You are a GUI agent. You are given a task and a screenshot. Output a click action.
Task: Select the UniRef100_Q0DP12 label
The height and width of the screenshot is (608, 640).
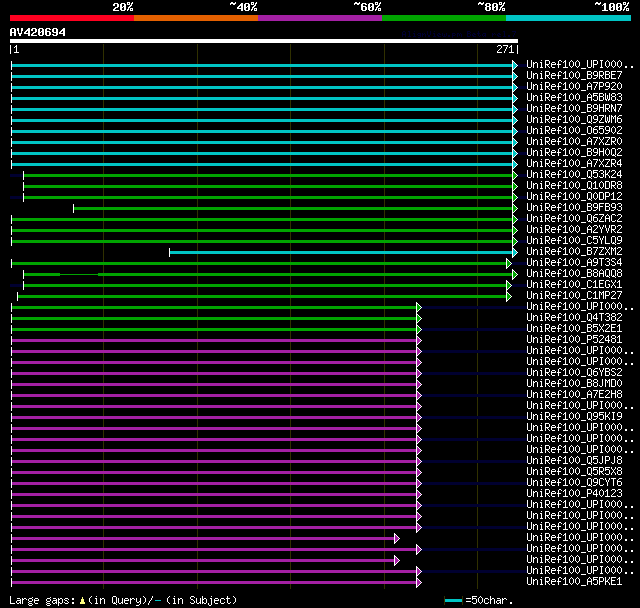[x=574, y=197]
